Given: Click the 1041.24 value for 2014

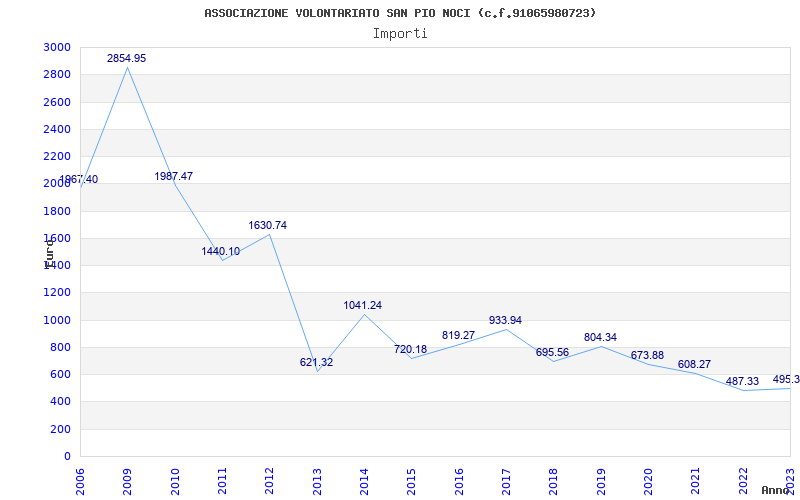Looking at the screenshot, I should coord(363,306).
